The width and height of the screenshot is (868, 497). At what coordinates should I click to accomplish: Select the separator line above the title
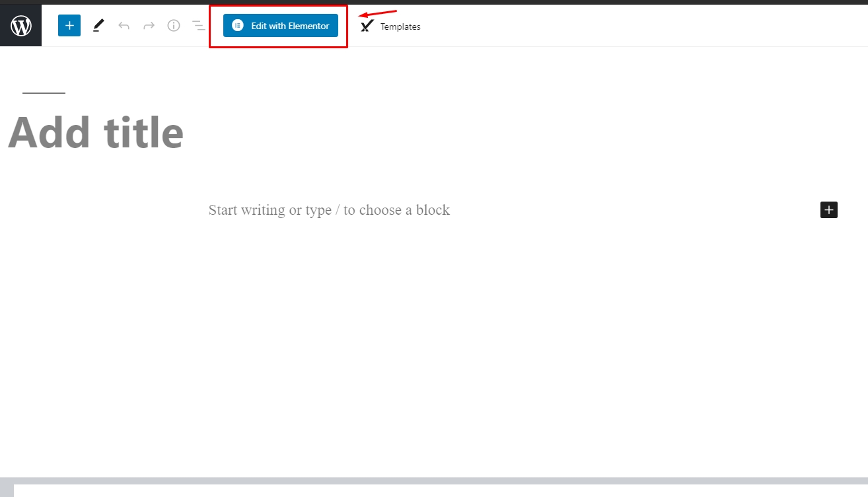click(x=44, y=93)
